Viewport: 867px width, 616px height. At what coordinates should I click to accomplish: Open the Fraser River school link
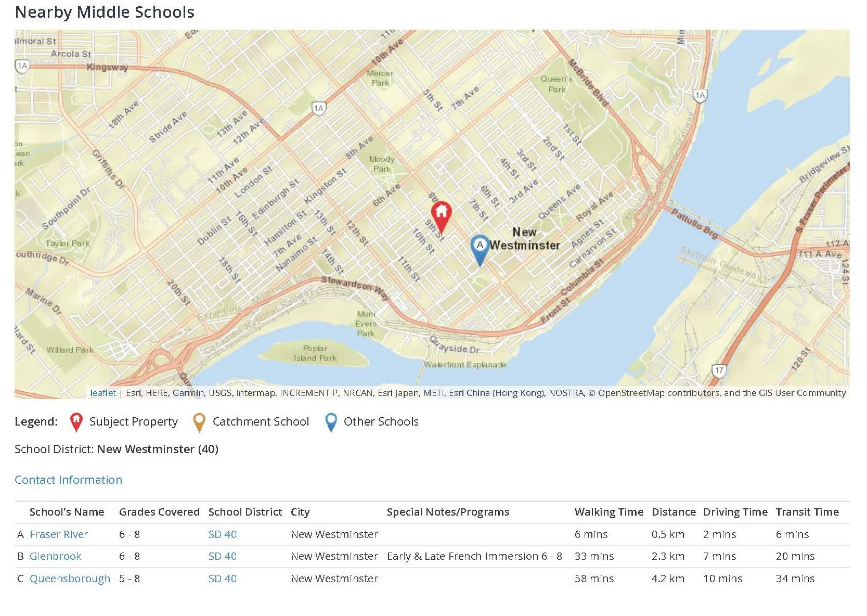59,534
